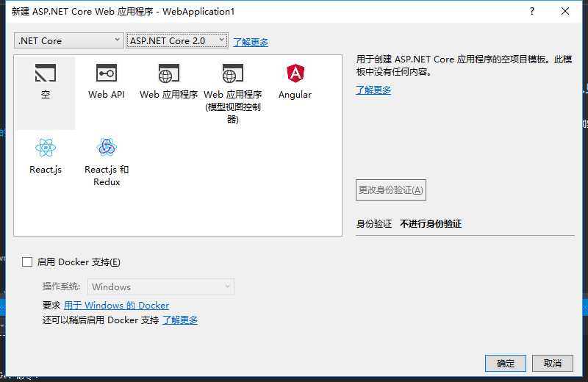Click the 还可以稍后启用 Docker 支持 text

[x=101, y=320]
